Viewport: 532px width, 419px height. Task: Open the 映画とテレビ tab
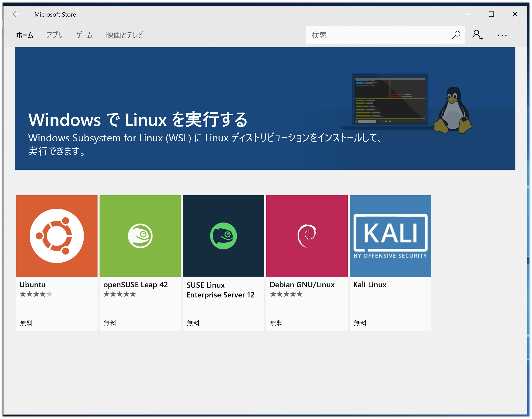125,35
